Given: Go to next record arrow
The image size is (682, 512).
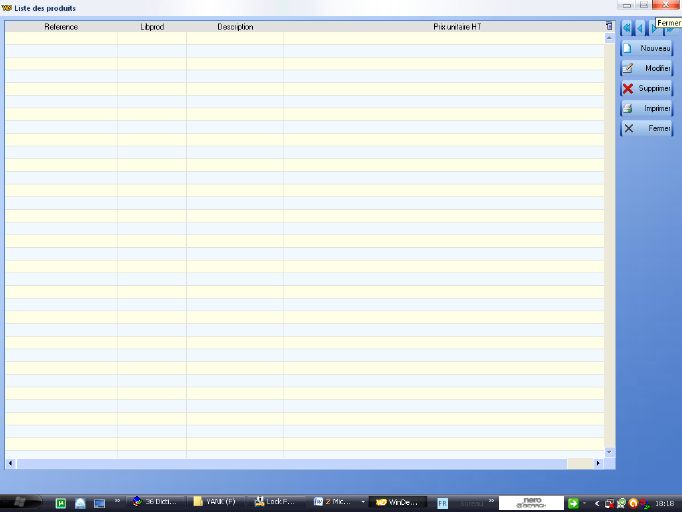Looking at the screenshot, I should [x=653, y=29].
